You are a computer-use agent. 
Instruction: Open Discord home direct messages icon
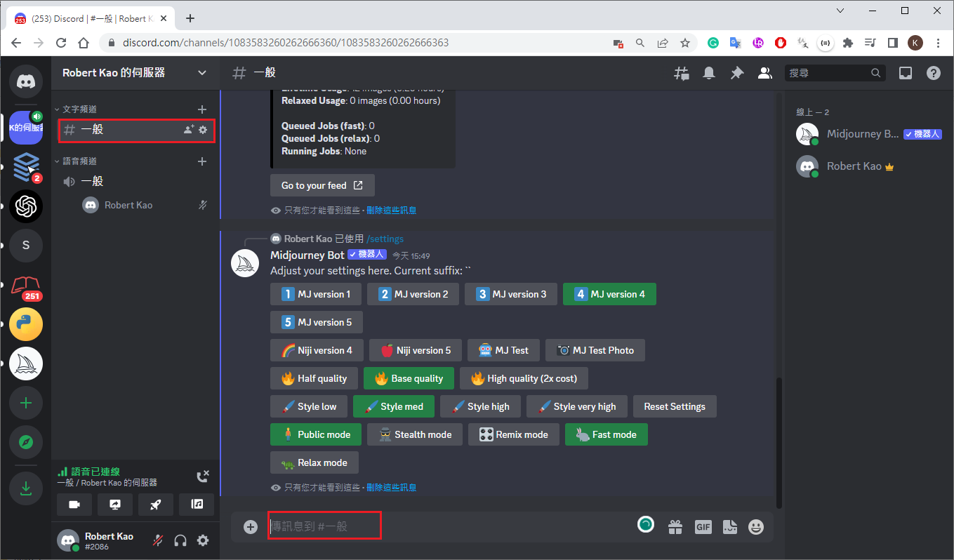tap(26, 81)
